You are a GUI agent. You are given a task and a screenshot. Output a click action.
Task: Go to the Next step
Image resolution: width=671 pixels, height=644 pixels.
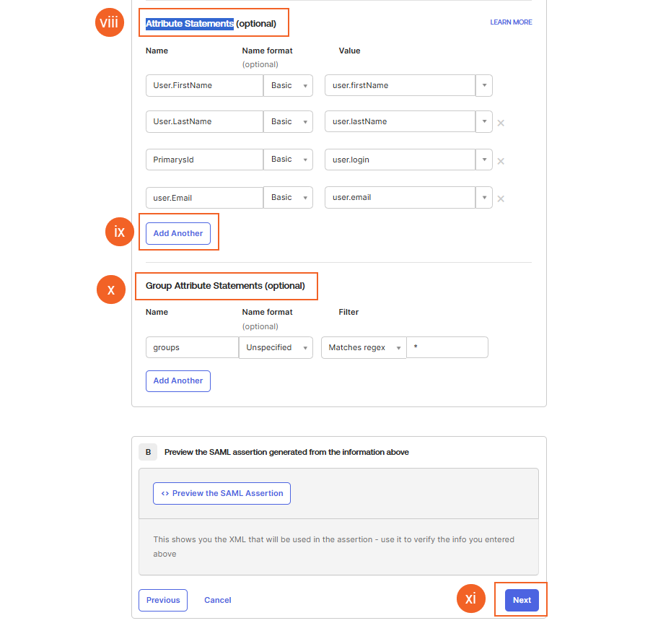click(x=522, y=600)
